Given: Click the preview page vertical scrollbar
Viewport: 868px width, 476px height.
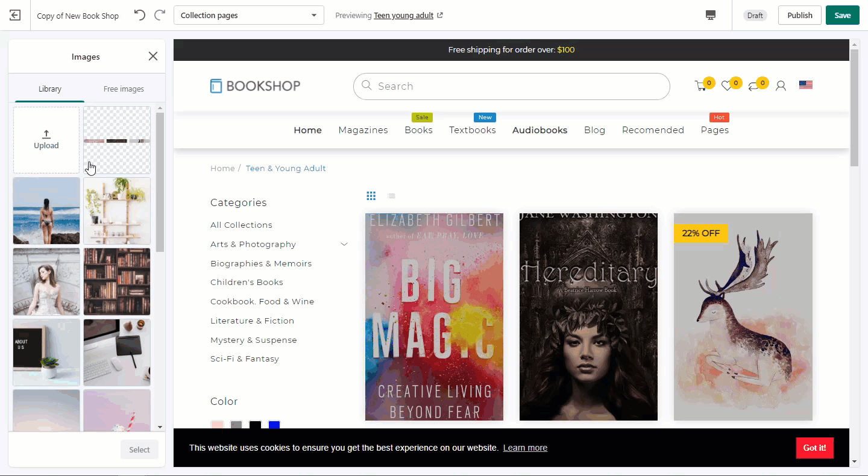Looking at the screenshot, I should point(854,108).
